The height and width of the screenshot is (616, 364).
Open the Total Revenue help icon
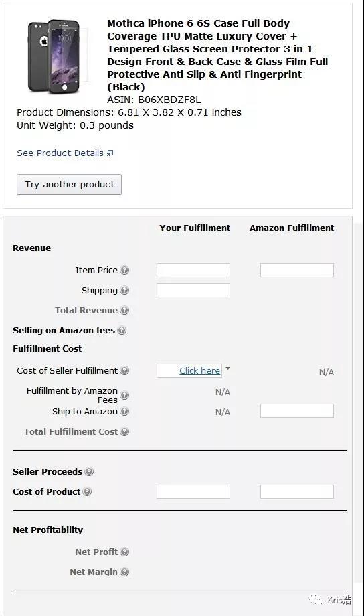[124, 311]
